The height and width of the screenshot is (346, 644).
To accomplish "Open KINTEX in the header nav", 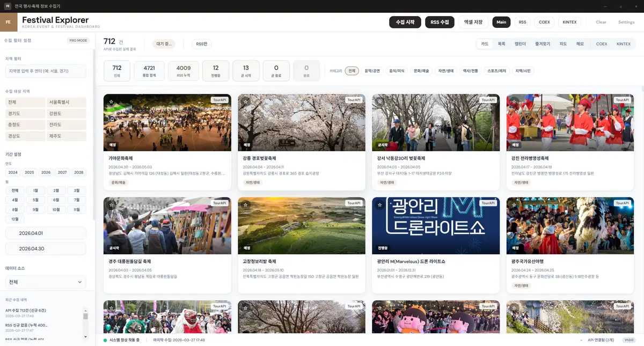I will [569, 22].
